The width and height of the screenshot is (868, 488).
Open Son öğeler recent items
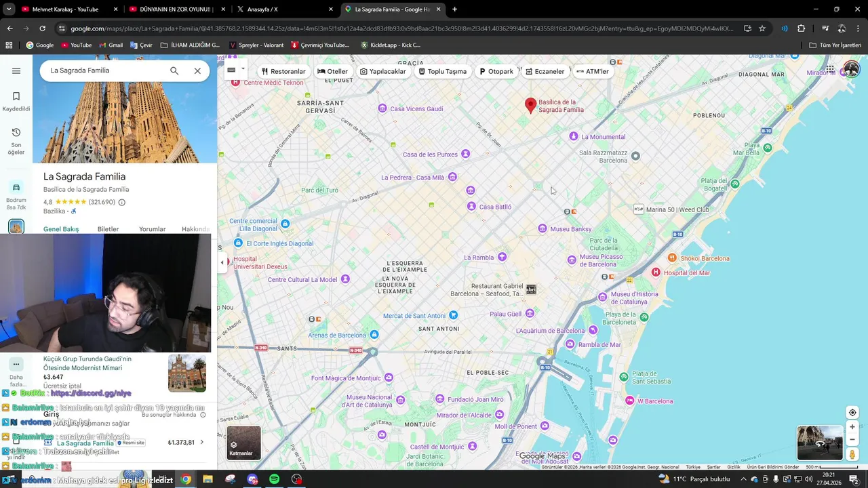(x=16, y=141)
